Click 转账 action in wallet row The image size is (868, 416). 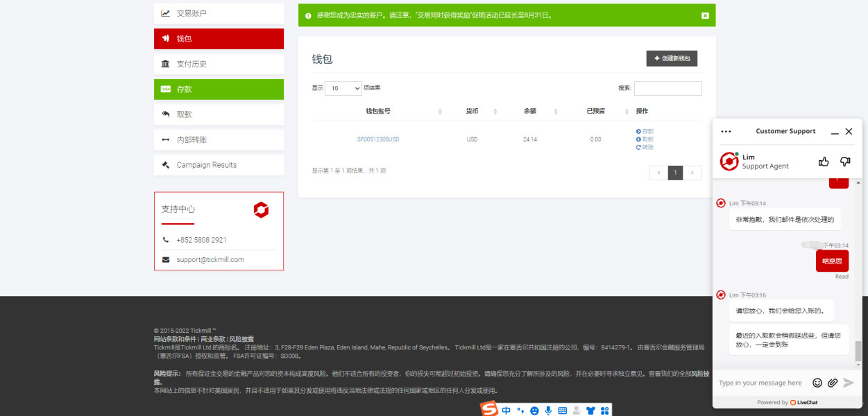(645, 147)
